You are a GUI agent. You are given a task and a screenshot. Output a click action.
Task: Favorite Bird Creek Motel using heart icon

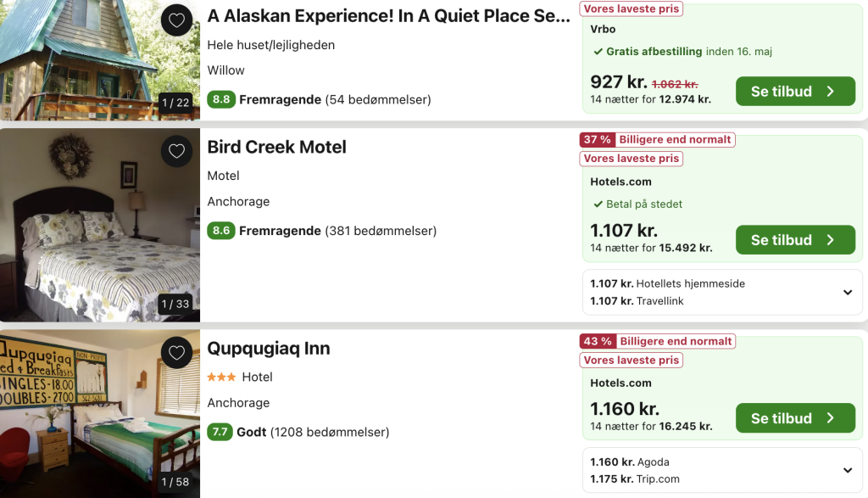176,151
